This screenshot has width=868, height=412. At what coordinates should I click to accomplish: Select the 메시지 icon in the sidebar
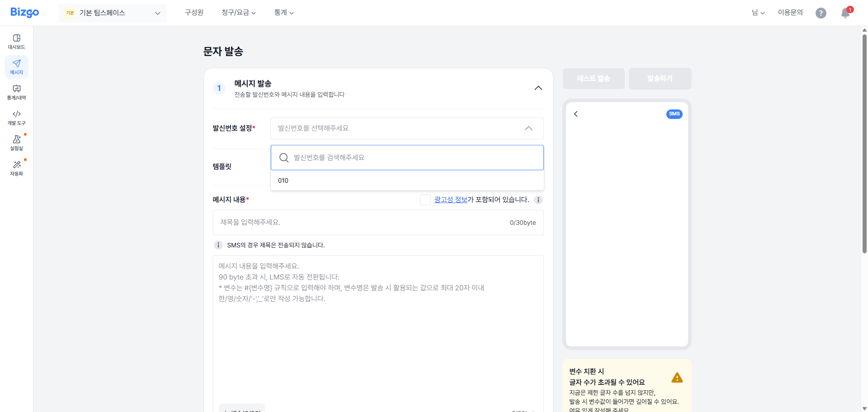[16, 66]
